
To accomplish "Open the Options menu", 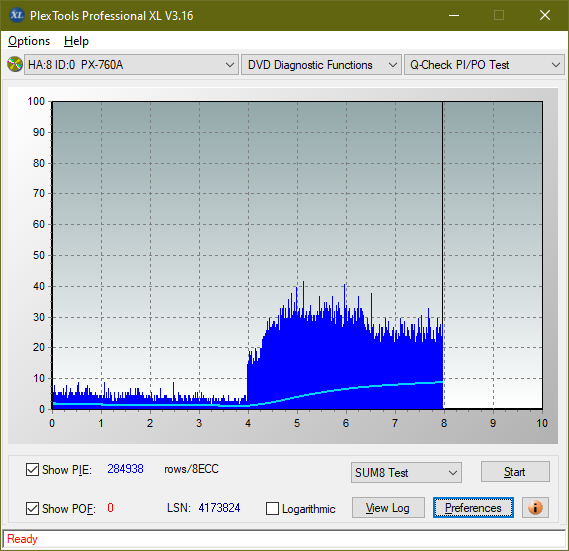I will 29,41.
